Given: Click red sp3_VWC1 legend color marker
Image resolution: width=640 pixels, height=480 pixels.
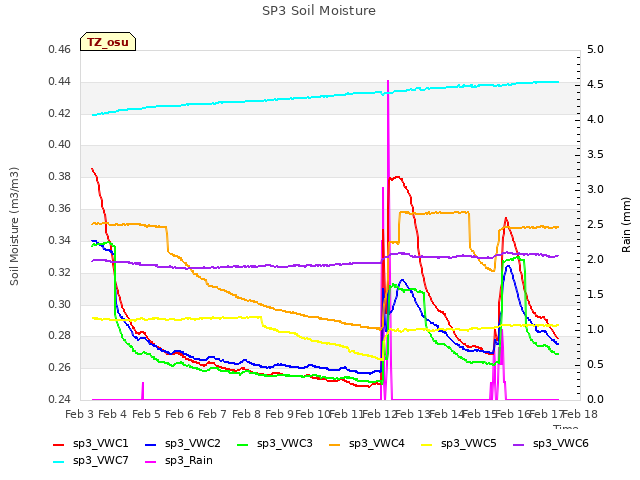Looking at the screenshot, I should pos(59,445).
